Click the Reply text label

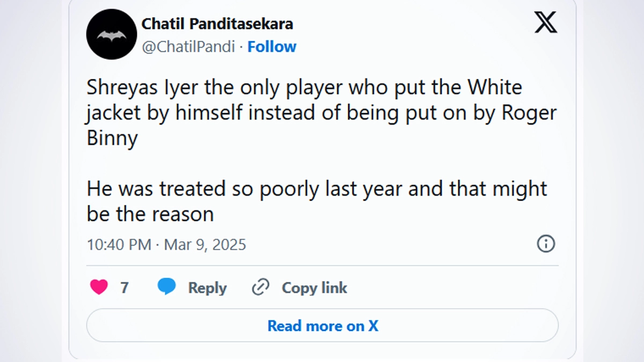click(207, 288)
